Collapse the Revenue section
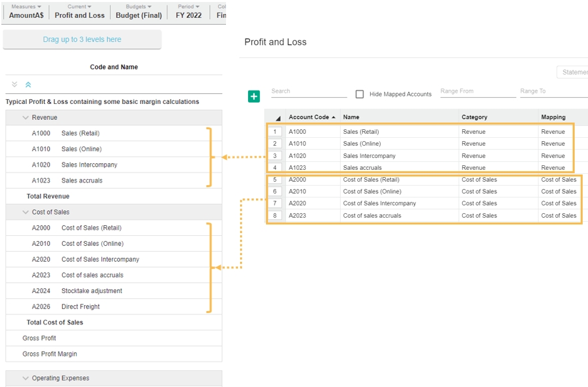 pos(26,118)
